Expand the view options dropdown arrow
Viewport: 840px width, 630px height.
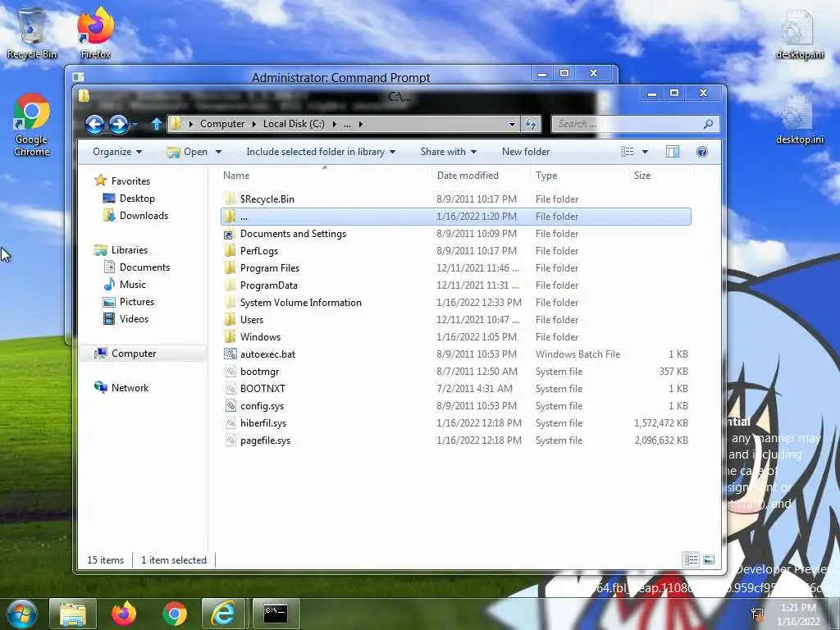click(645, 152)
